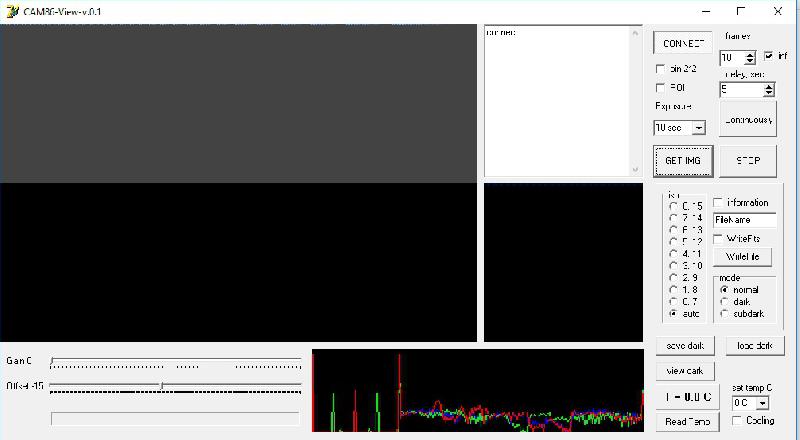The image size is (800, 440).
Task: Select the dark mode radio
Action: [x=724, y=302]
